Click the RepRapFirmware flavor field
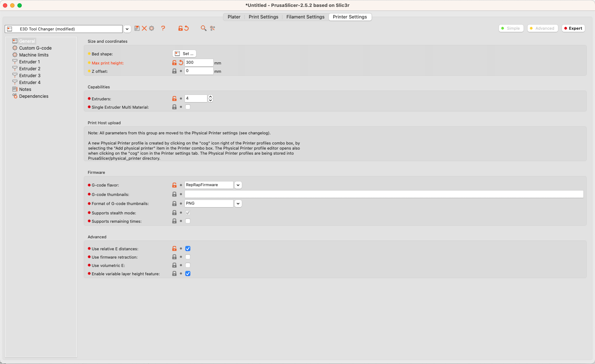This screenshot has height=364, width=595. 209,185
